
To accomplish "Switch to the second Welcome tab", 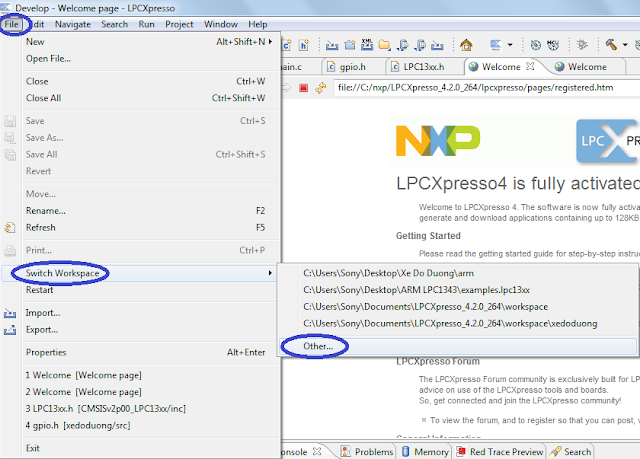I will pos(587,67).
